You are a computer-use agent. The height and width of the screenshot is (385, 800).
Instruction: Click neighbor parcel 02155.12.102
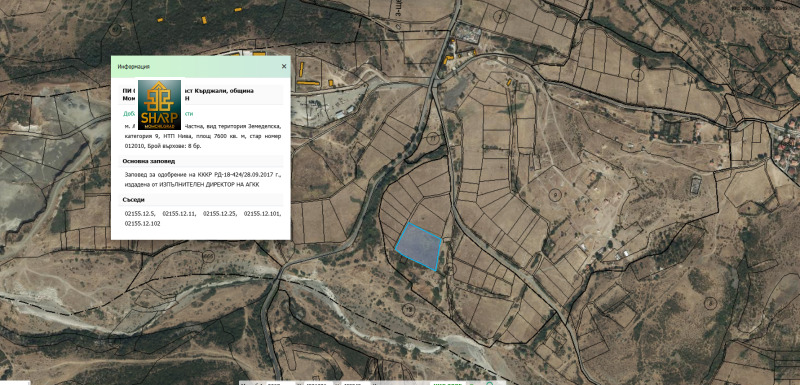pos(142,223)
